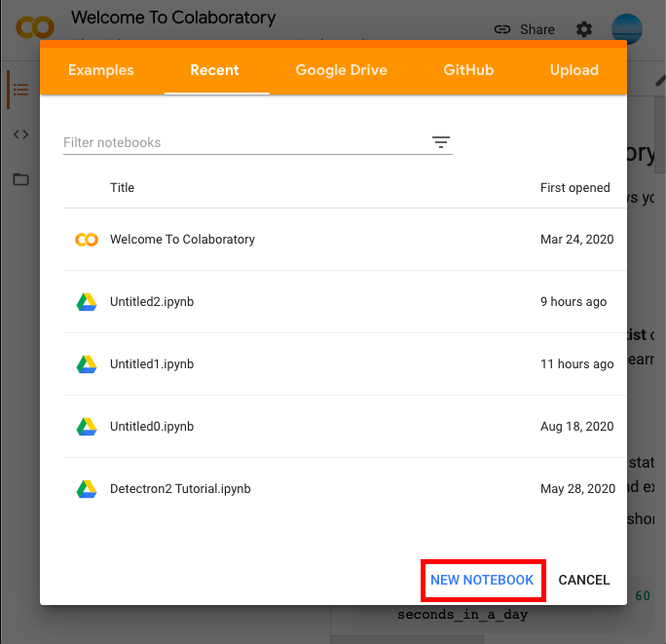666x644 pixels.
Task: Open the settings gear icon
Action: (584, 29)
